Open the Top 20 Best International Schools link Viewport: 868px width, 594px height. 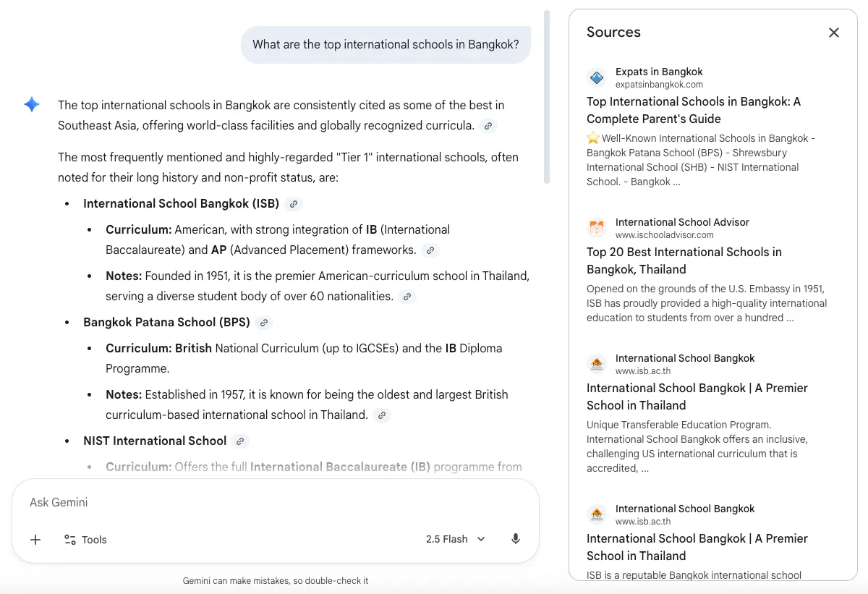(684, 260)
